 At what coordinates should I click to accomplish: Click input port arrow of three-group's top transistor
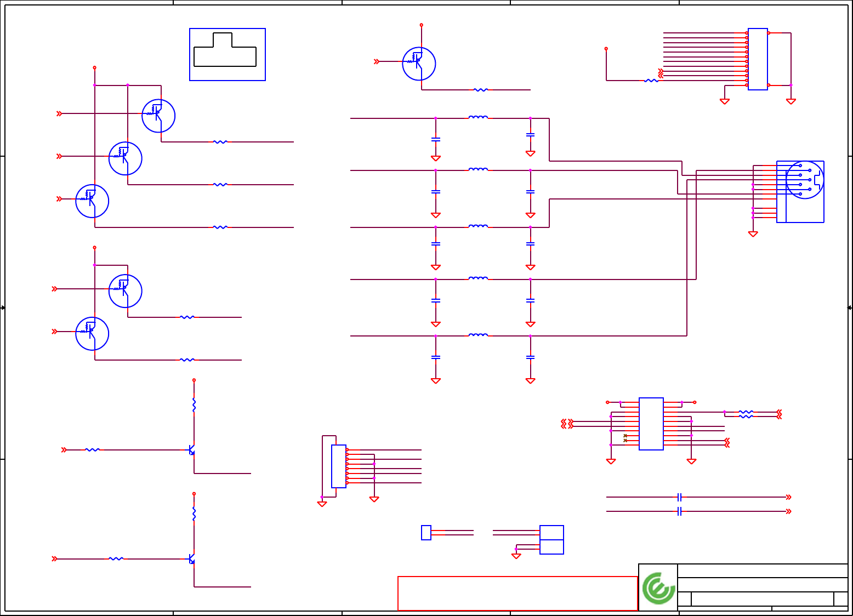coord(59,113)
